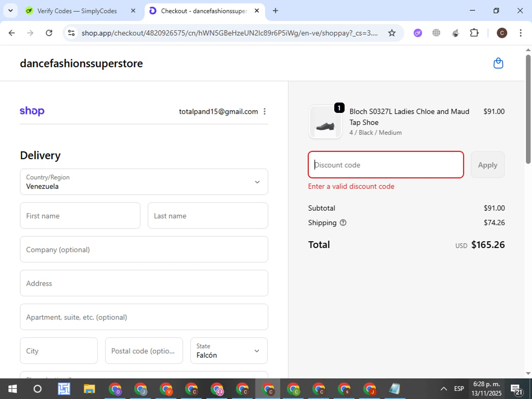The width and height of the screenshot is (532, 399).
Task: Click the Total $165.26 amount
Action: tap(488, 245)
